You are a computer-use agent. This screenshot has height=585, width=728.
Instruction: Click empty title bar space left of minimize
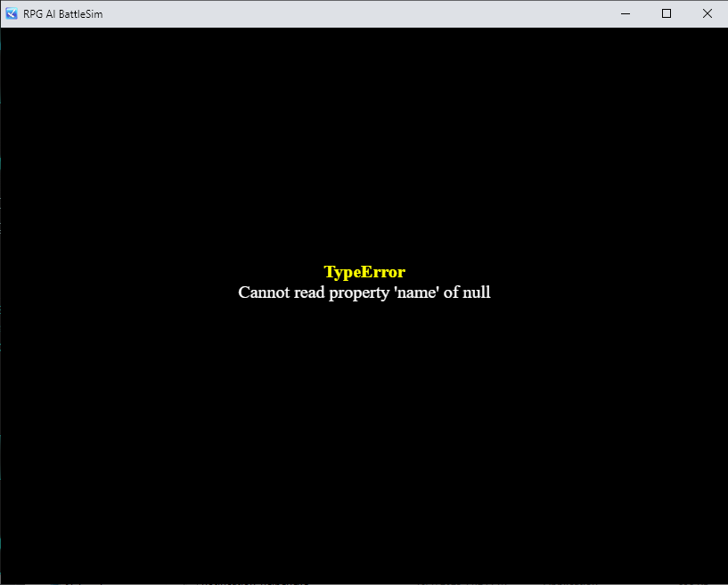(x=356, y=13)
